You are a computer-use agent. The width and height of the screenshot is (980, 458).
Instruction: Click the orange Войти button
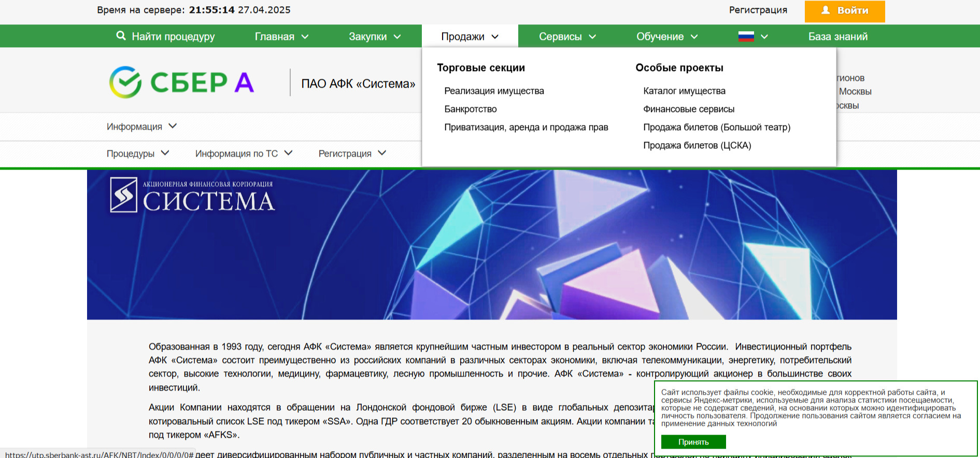tap(845, 11)
